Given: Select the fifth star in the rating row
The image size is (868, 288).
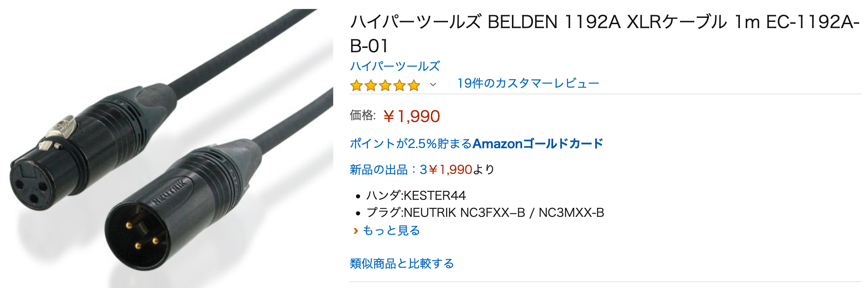Looking at the screenshot, I should [x=414, y=85].
